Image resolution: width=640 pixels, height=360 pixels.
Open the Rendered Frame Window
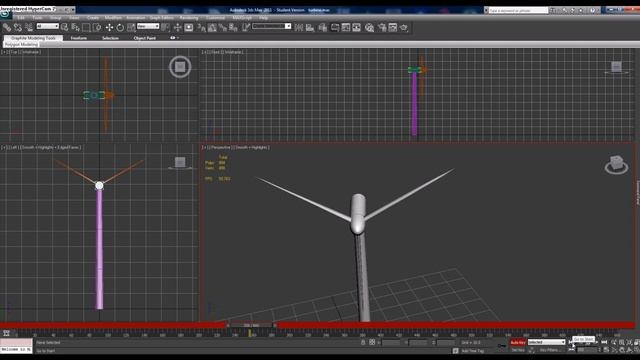coord(393,27)
